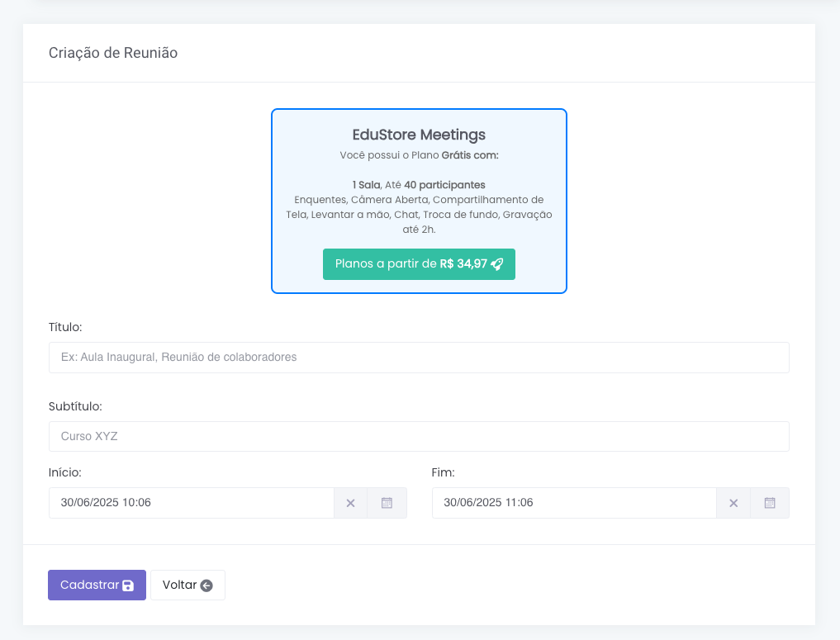Click the Criação de Reunião page title
Screen dimensions: 840x640
[113, 53]
